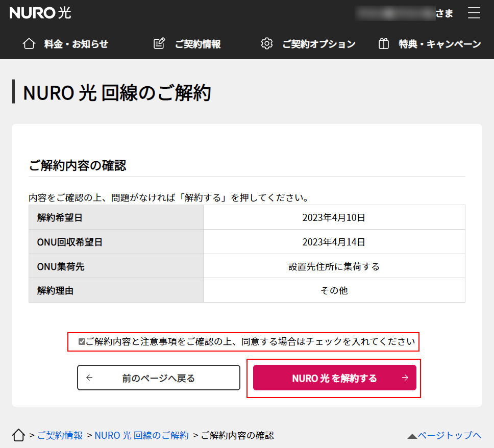This screenshot has height=448, width=494.
Task: Uncheck the ご解約内容と注意事項 agreement checkbox
Action: point(82,342)
